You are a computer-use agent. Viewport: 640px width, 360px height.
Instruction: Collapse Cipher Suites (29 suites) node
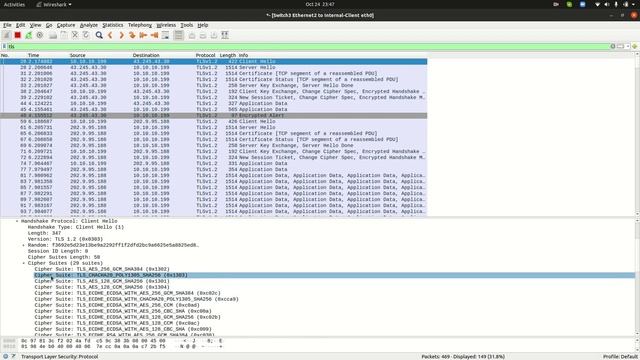tap(24, 263)
